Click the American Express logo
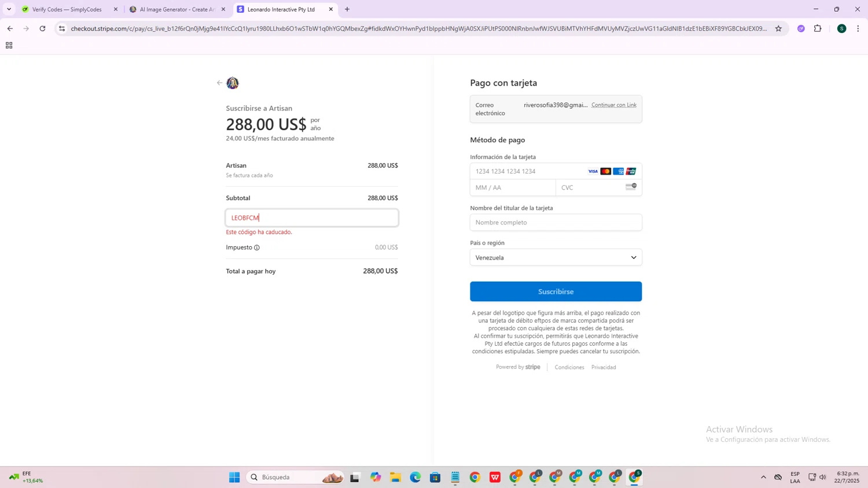The image size is (868, 488). (619, 171)
